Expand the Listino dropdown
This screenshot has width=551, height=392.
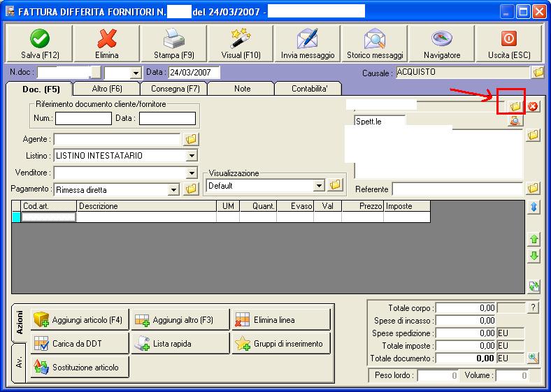(192, 156)
